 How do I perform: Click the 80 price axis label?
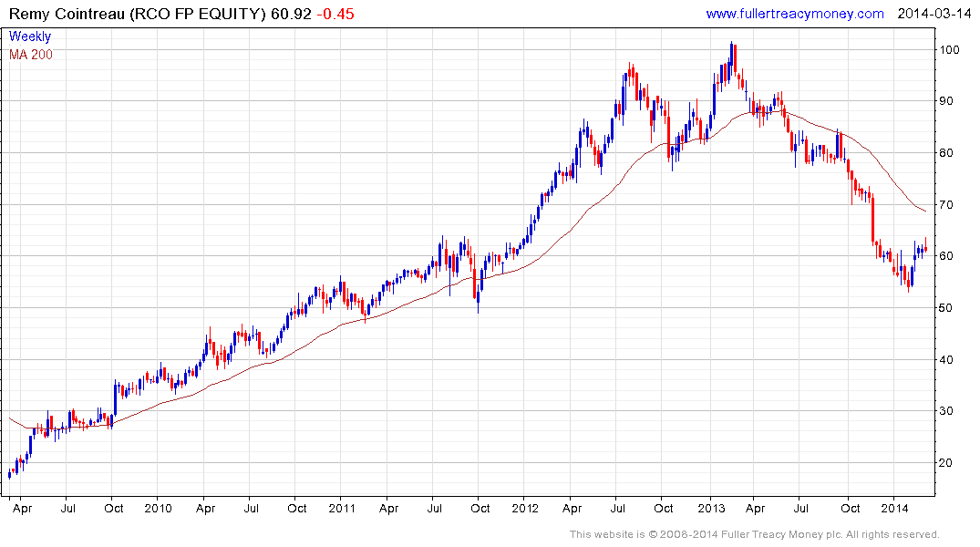tap(946, 152)
